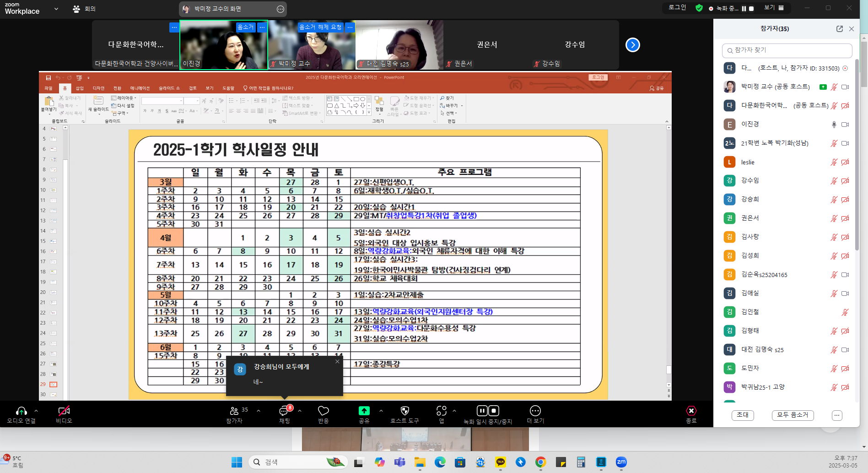This screenshot has width=868, height=473.
Task: Click the red 종료 end meeting icon
Action: [691, 411]
